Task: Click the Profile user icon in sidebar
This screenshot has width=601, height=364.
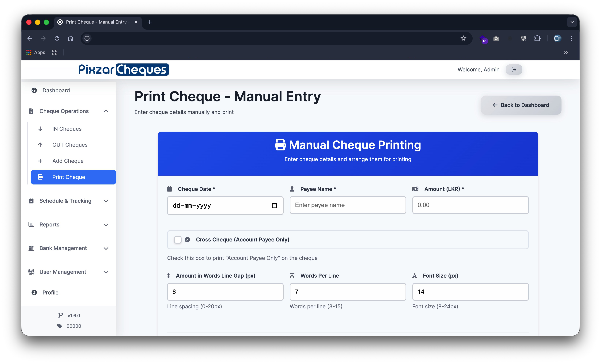Action: [x=34, y=292]
